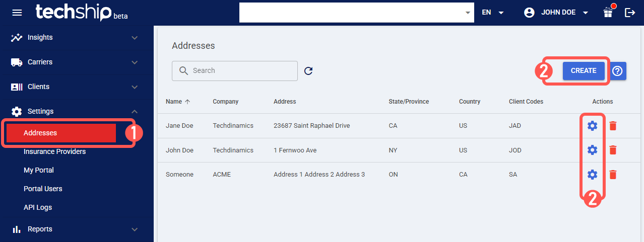Open the gift notifications icon
This screenshot has height=242, width=644.
609,12
